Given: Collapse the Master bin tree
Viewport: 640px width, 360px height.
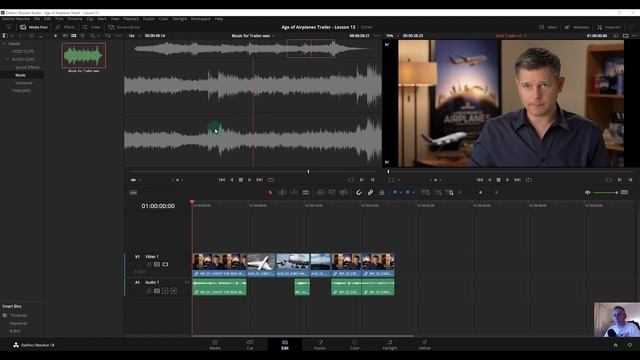Looking at the screenshot, I should (x=4, y=44).
